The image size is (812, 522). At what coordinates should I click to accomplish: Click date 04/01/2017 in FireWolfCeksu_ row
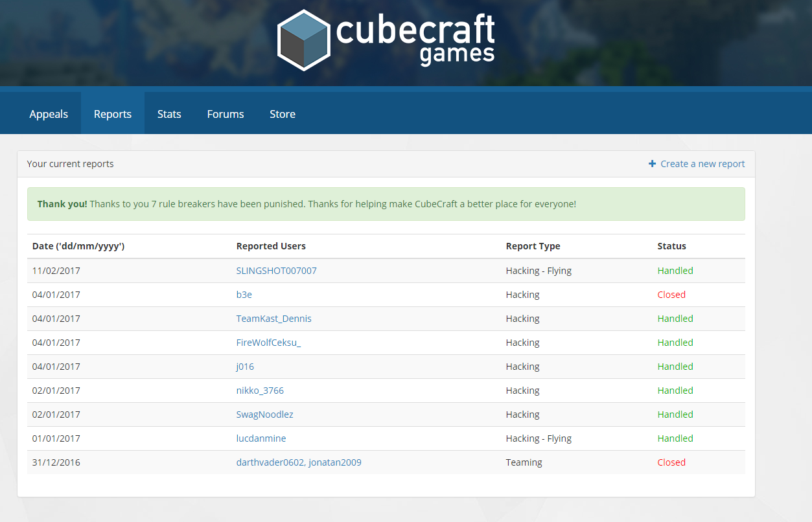pyautogui.click(x=56, y=343)
